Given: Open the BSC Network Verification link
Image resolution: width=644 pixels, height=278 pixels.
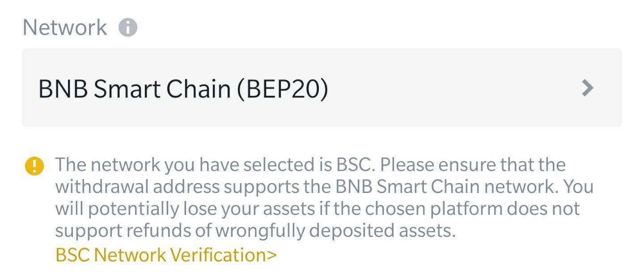Looking at the screenshot, I should click(x=166, y=255).
